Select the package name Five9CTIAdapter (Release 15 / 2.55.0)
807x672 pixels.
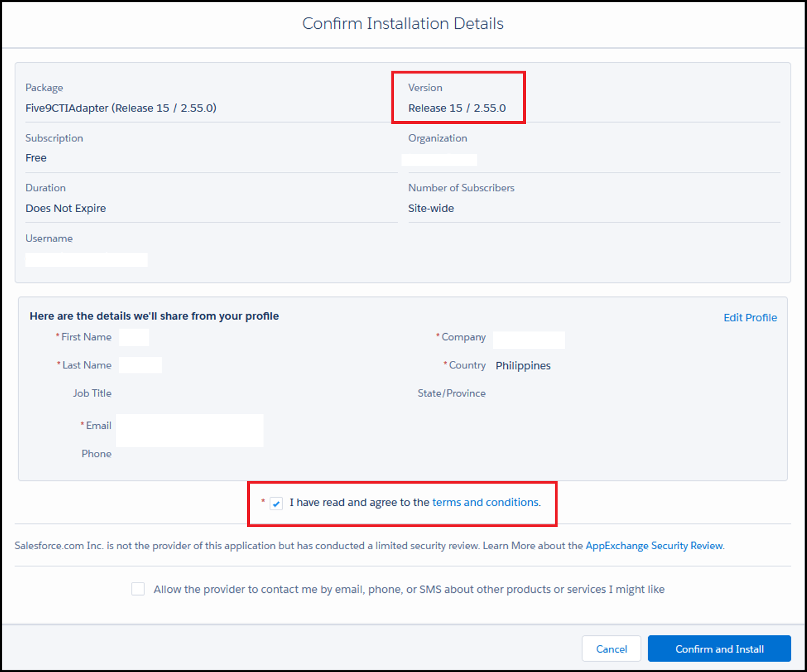(121, 108)
